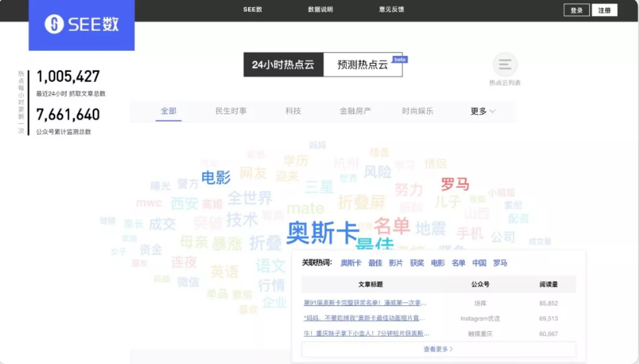Viewport: 639px width, 364px height.
Task: Select the 民生时事 tab
Action: coord(231,111)
